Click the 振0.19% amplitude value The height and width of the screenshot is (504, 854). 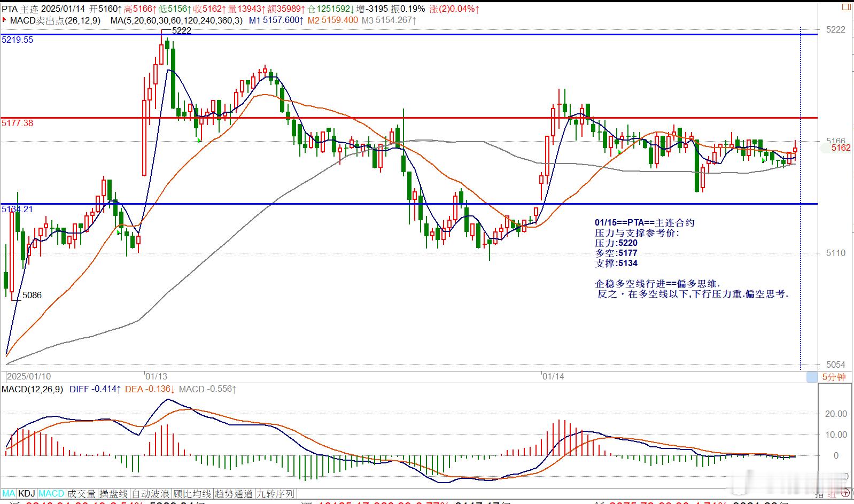408,9
